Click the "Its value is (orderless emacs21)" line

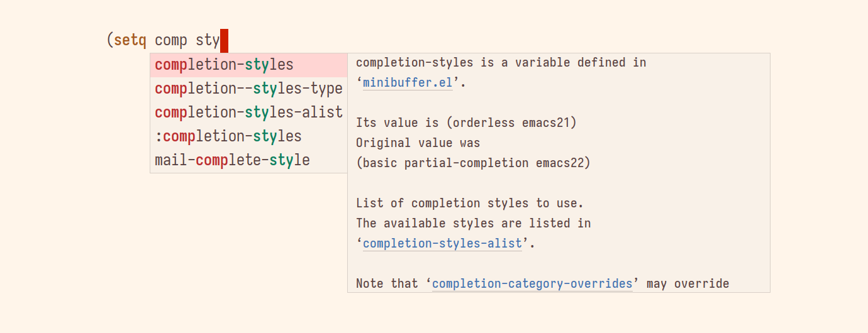[466, 123]
